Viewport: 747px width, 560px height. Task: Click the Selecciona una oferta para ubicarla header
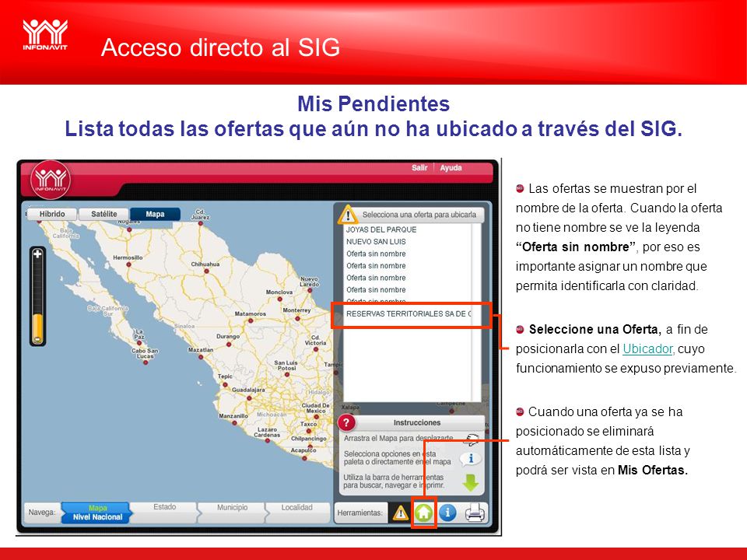(x=419, y=215)
